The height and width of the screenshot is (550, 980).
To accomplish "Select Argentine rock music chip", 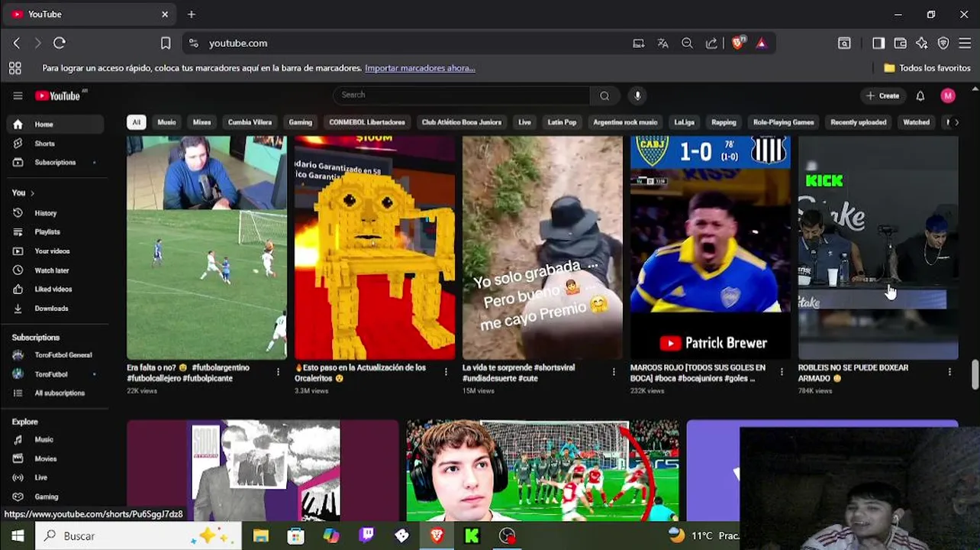I will pyautogui.click(x=625, y=122).
